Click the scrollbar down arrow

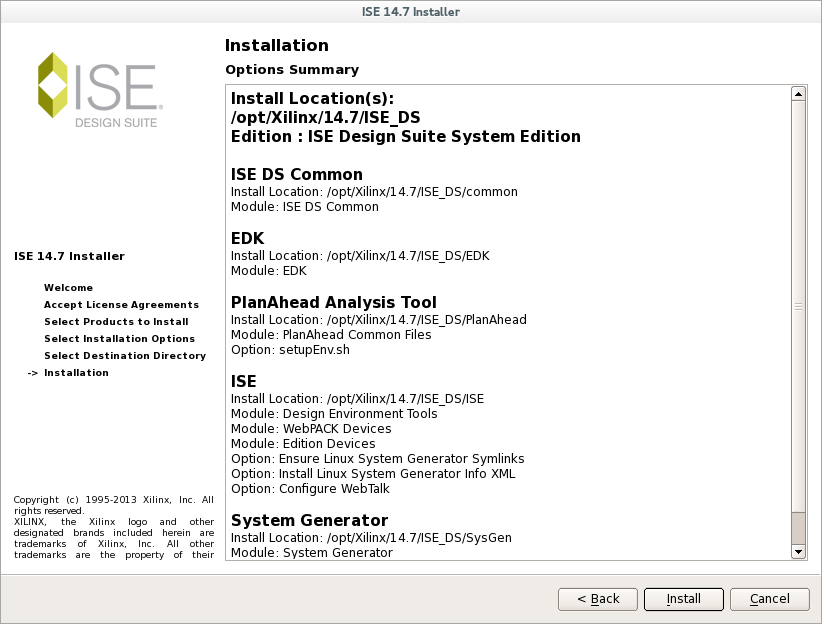[x=798, y=552]
